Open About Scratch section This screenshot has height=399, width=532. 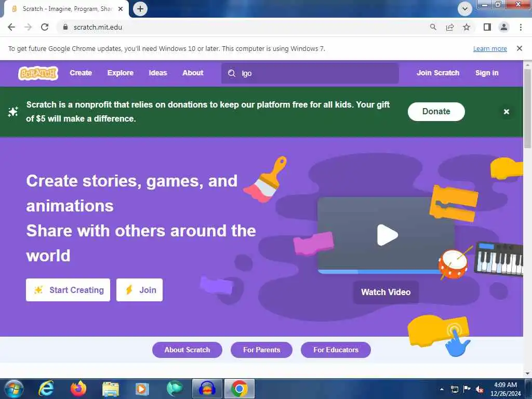187,350
